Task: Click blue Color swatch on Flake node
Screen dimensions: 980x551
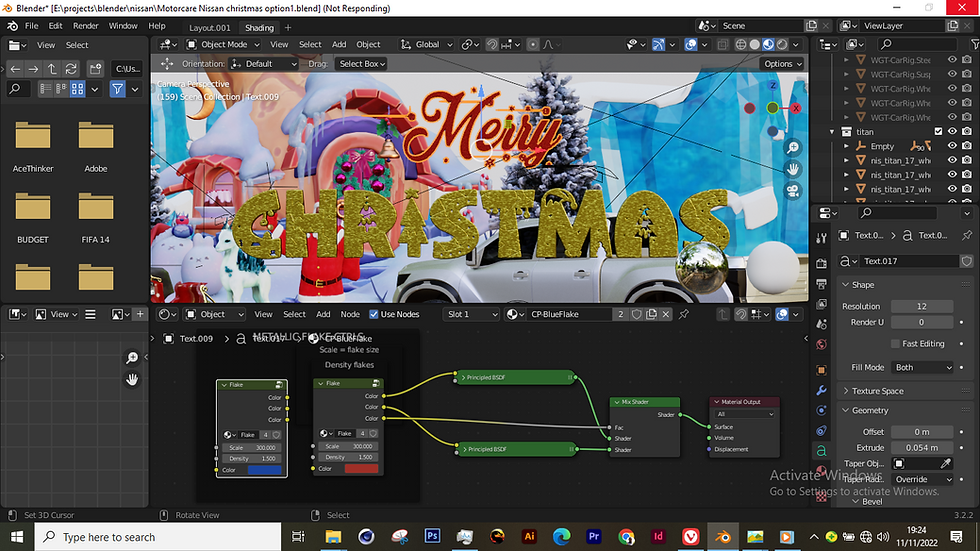Action: 265,470
